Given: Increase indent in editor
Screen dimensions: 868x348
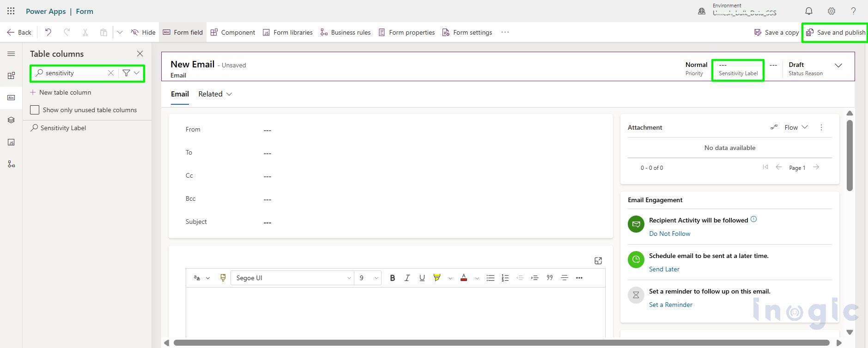Looking at the screenshot, I should point(534,278).
